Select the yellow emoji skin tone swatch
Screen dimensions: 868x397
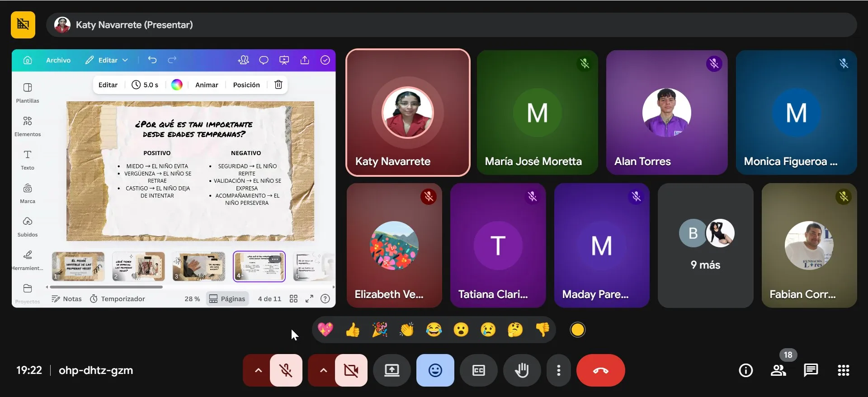coord(577,330)
